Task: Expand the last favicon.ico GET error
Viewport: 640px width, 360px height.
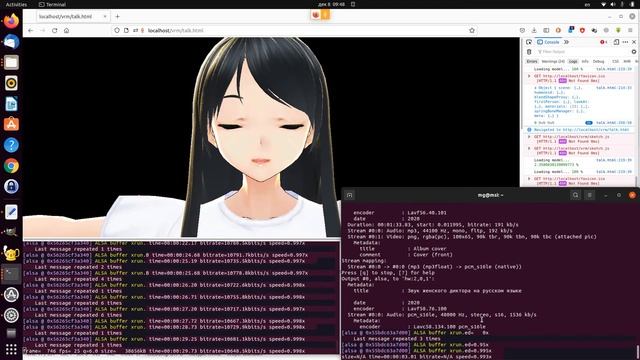Action: click(529, 179)
